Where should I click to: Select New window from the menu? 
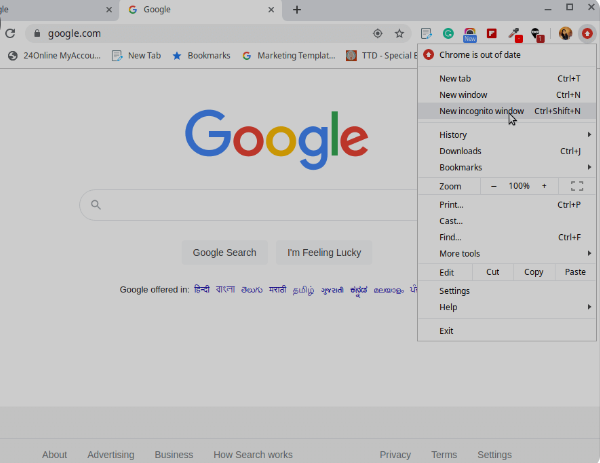pos(507,95)
